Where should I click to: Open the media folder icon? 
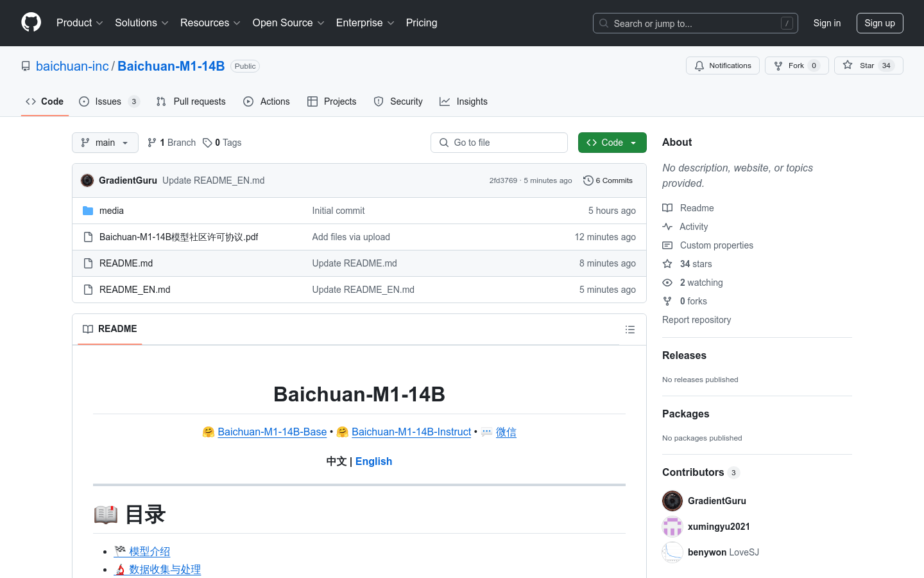(x=88, y=210)
